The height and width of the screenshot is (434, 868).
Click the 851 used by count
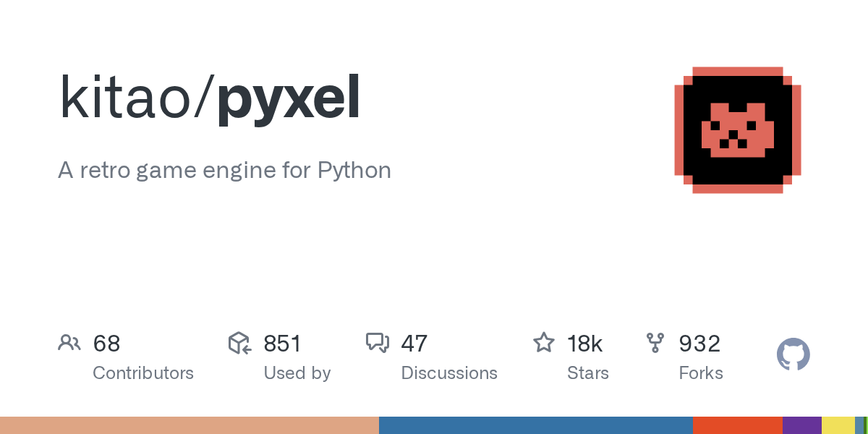tap(282, 344)
